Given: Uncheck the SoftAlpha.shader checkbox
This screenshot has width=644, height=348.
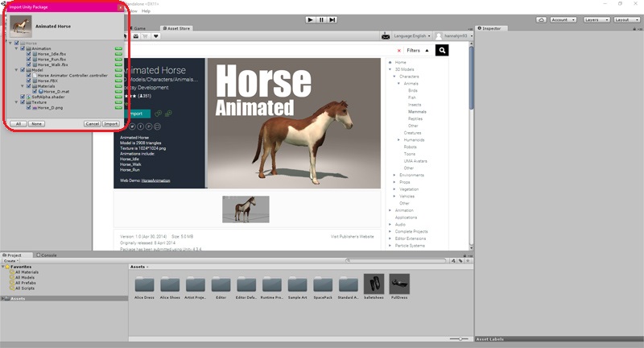Looking at the screenshot, I should click(x=23, y=97).
